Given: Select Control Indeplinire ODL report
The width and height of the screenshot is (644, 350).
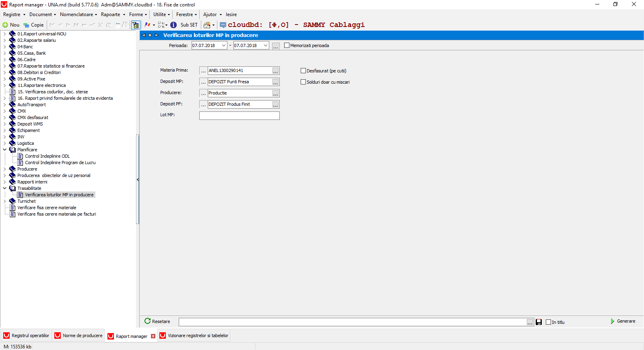Looking at the screenshot, I should pos(47,156).
